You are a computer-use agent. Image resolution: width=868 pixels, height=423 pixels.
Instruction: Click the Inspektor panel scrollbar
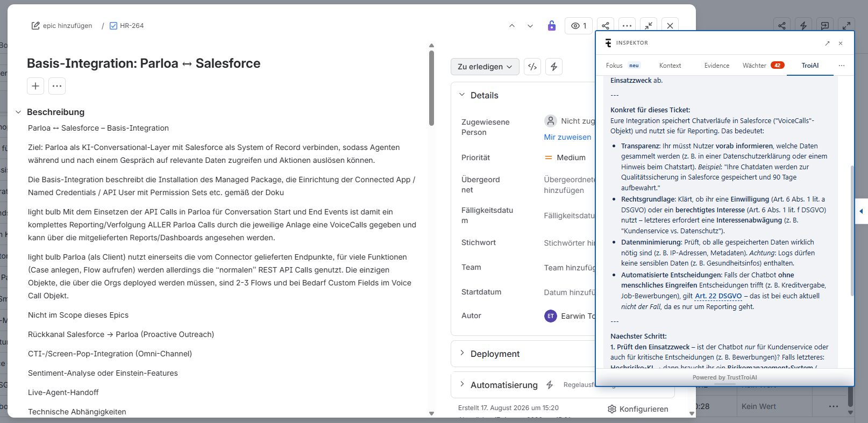point(852,230)
